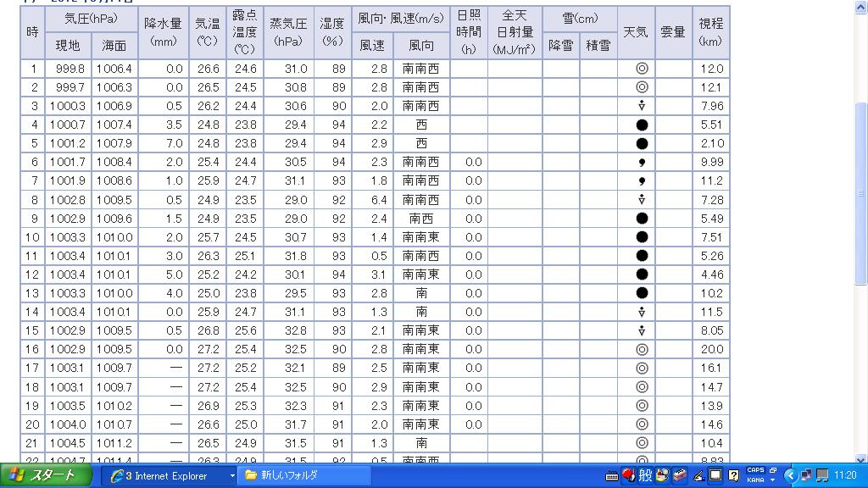Click the IME input mode '般' icon
Image resolution: width=868 pixels, height=488 pixels.
pos(645,475)
